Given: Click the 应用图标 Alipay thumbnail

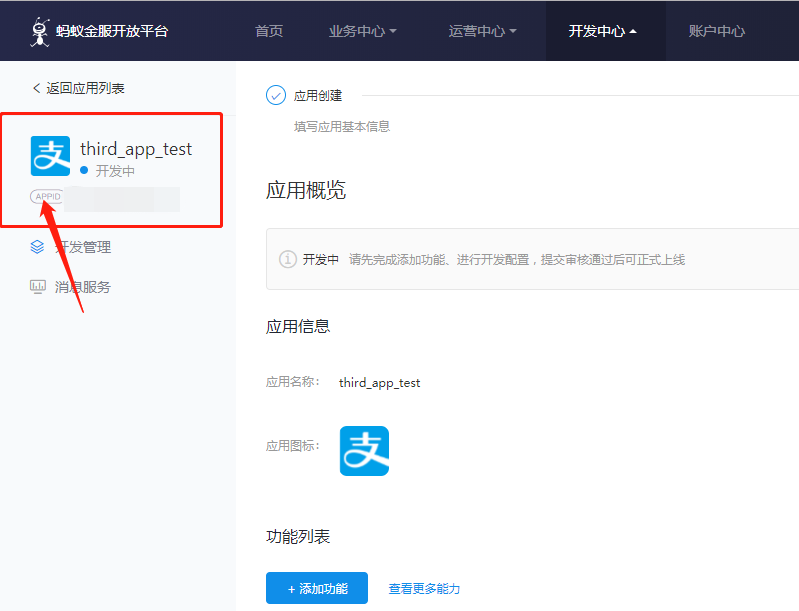Looking at the screenshot, I should (364, 451).
